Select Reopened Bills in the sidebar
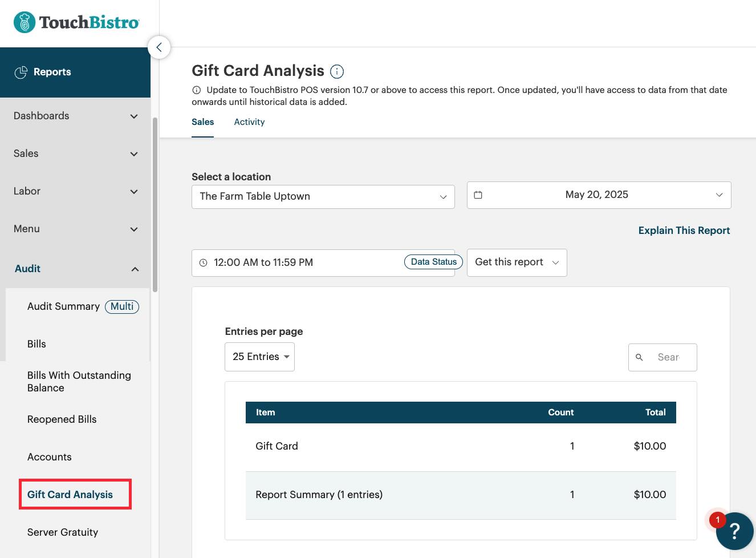The image size is (756, 558). [x=62, y=419]
